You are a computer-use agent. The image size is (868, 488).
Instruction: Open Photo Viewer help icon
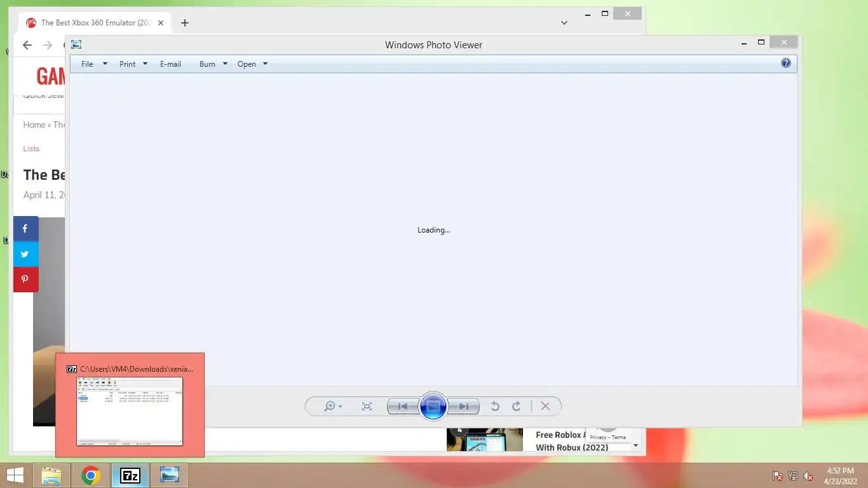786,63
